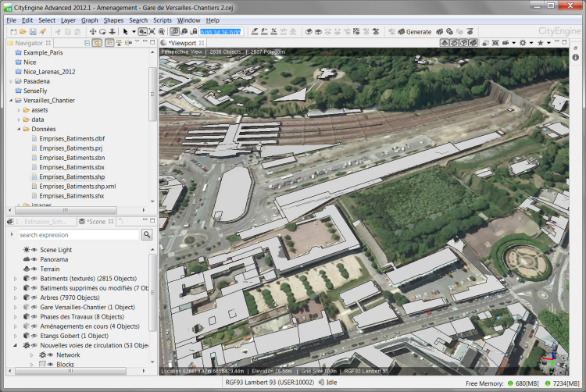The width and height of the screenshot is (586, 392).
Task: Open the selection tool dropdown arrow
Action: [x=134, y=32]
